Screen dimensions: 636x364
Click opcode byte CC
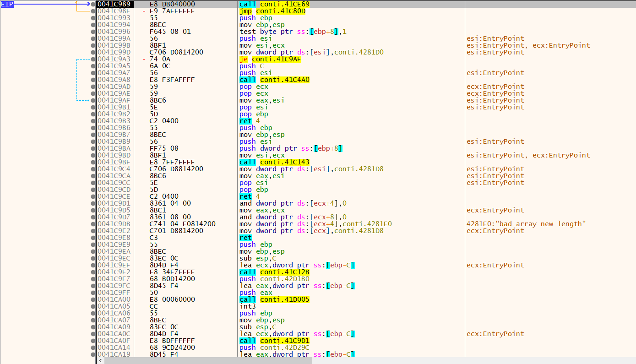[x=153, y=306]
